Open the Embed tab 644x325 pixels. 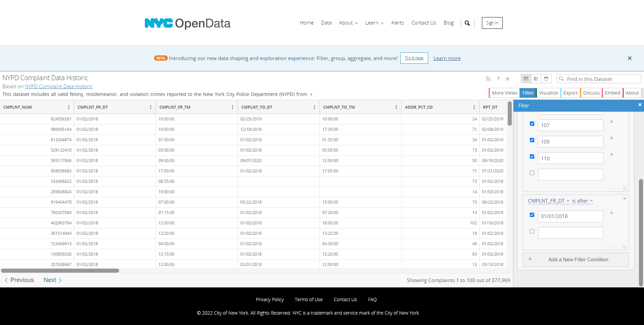612,93
